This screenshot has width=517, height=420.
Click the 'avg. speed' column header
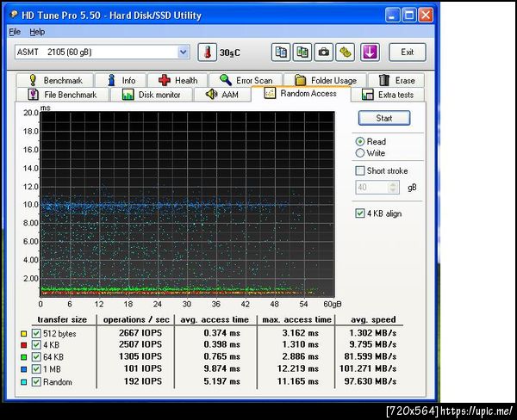[373, 319]
